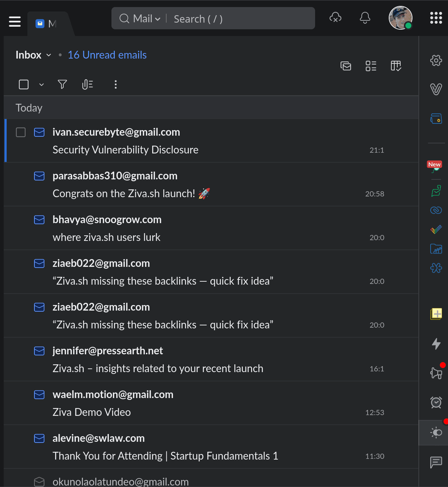Click the mark-as-read envelope icon
The width and height of the screenshot is (448, 487).
tap(346, 66)
